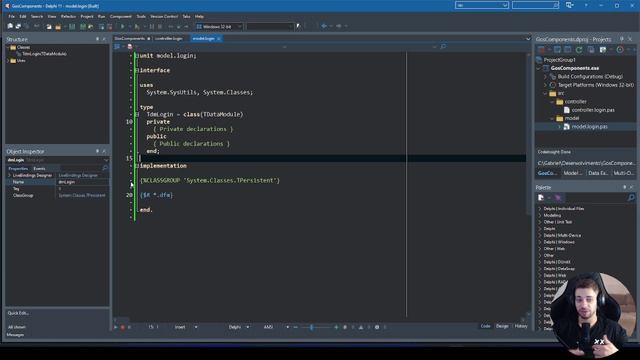Click the Run Without Debugging toolbar icon
Screen dimensions: 640x360
(x=137, y=27)
